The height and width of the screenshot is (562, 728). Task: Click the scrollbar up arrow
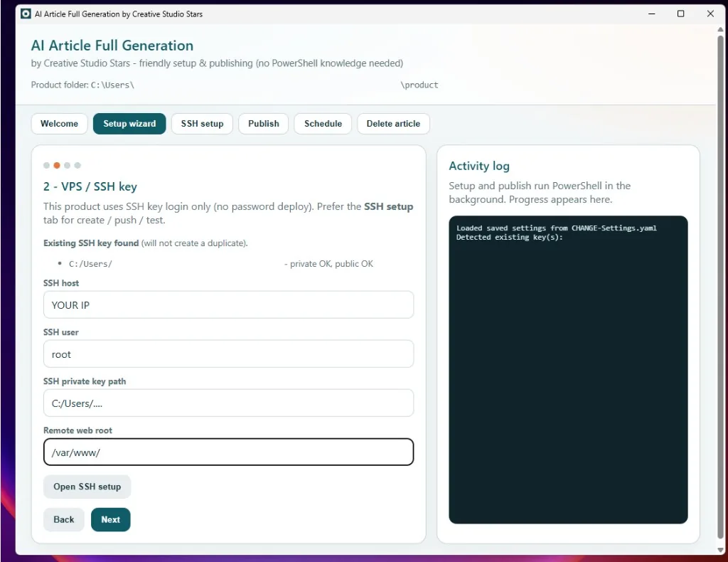721,29
